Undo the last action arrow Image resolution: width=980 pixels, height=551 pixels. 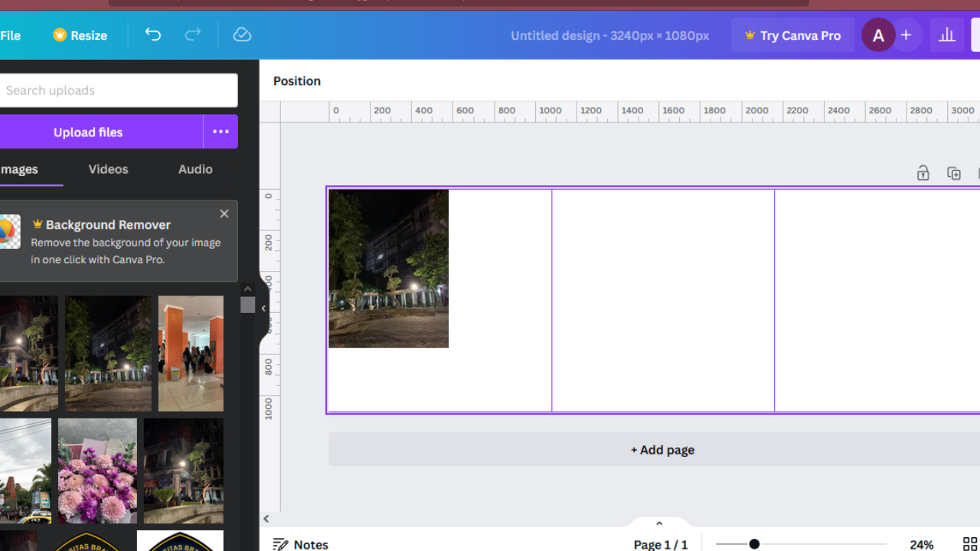click(153, 34)
